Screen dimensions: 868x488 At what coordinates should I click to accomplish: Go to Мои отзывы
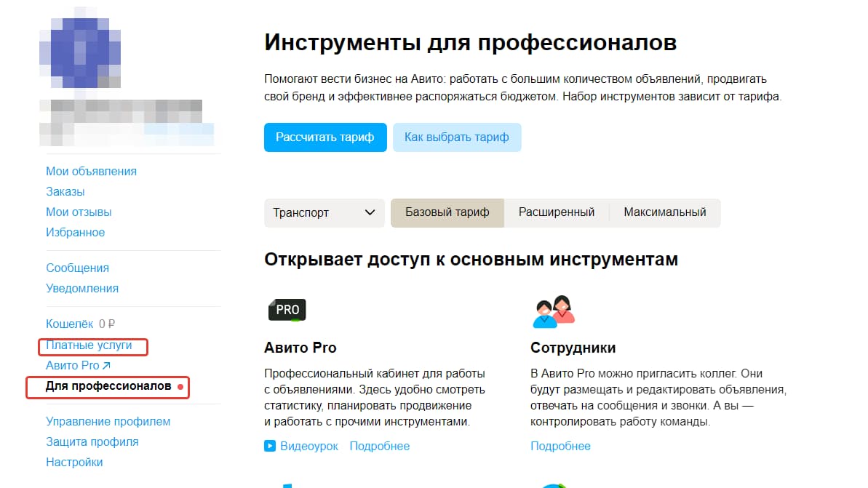coord(79,212)
